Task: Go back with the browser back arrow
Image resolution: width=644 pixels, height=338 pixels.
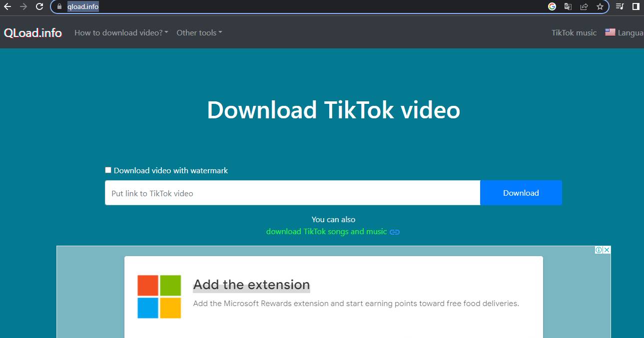Action: [x=7, y=6]
